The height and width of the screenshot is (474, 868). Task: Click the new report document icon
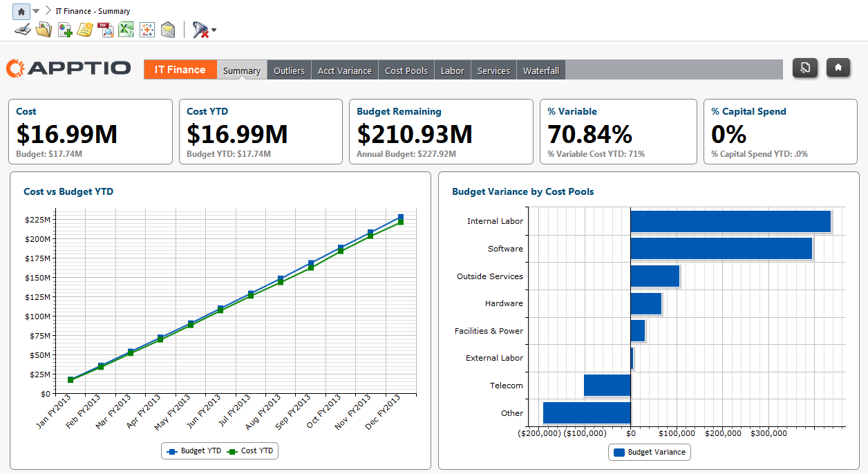coord(64,30)
